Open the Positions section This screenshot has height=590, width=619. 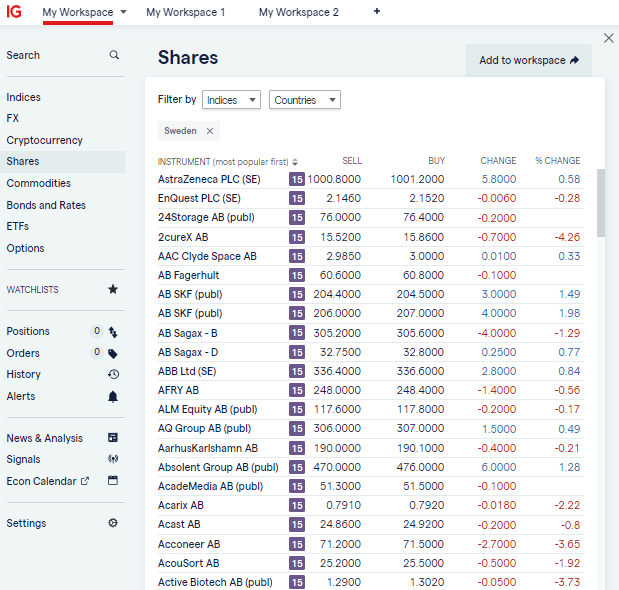28,331
